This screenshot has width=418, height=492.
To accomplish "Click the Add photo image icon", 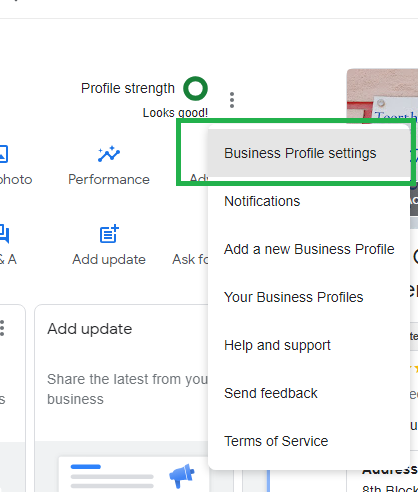I will (x=3, y=154).
